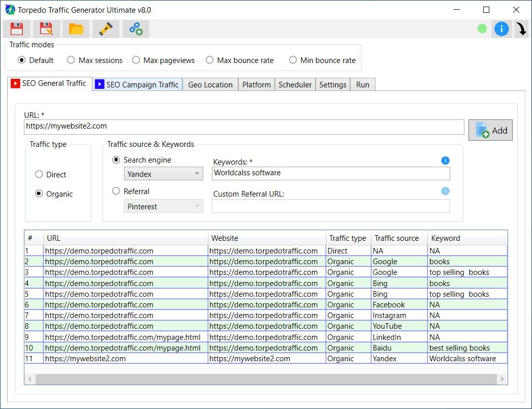The image size is (532, 409).
Task: Click the Baidu traffic source cell
Action: coord(399,348)
